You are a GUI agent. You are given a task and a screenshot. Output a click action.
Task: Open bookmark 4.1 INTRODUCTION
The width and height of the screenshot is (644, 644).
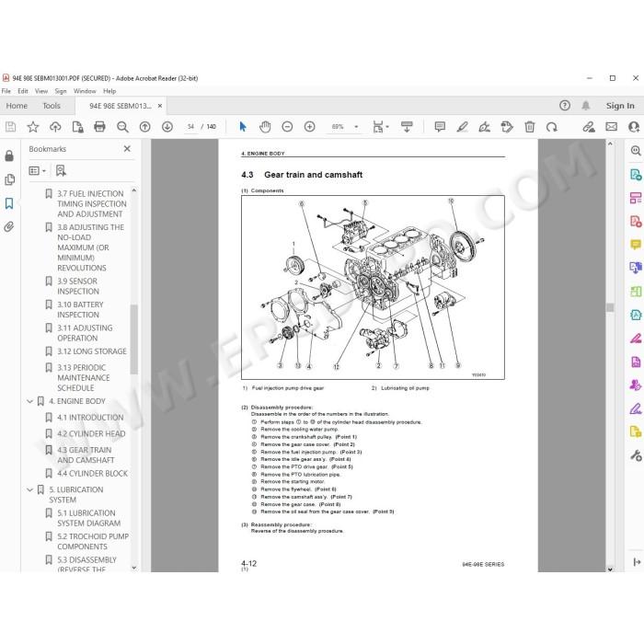click(x=90, y=418)
